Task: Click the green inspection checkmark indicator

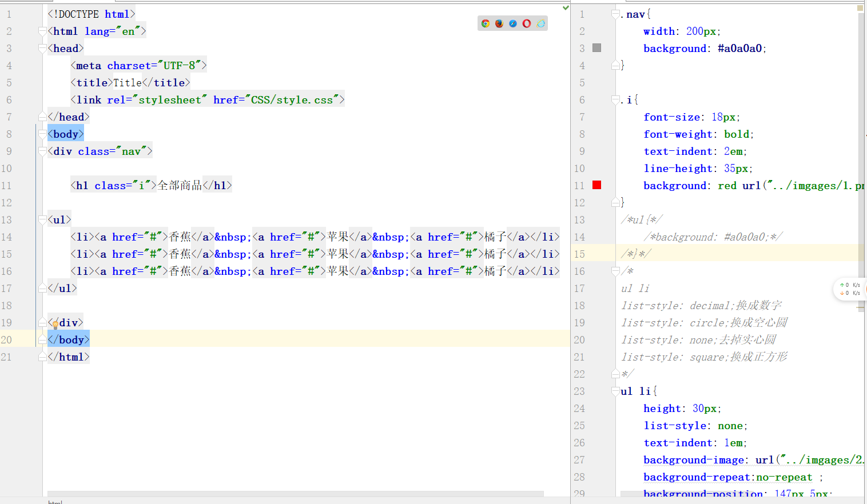Action: [x=566, y=8]
